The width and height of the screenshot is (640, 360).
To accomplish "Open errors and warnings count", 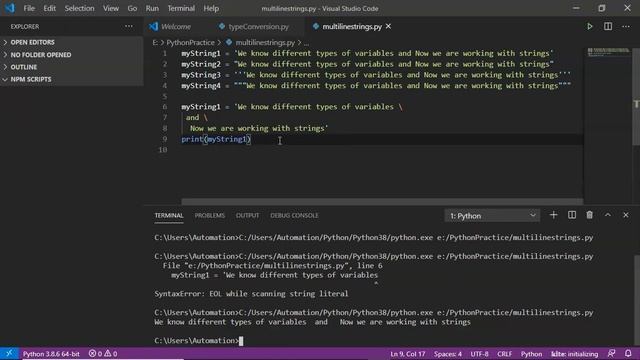I will [x=103, y=354].
